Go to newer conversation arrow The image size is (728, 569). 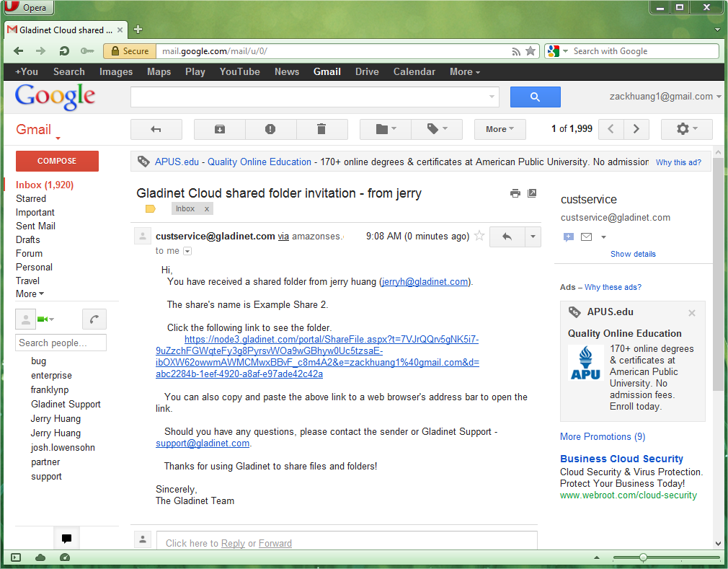tap(611, 129)
